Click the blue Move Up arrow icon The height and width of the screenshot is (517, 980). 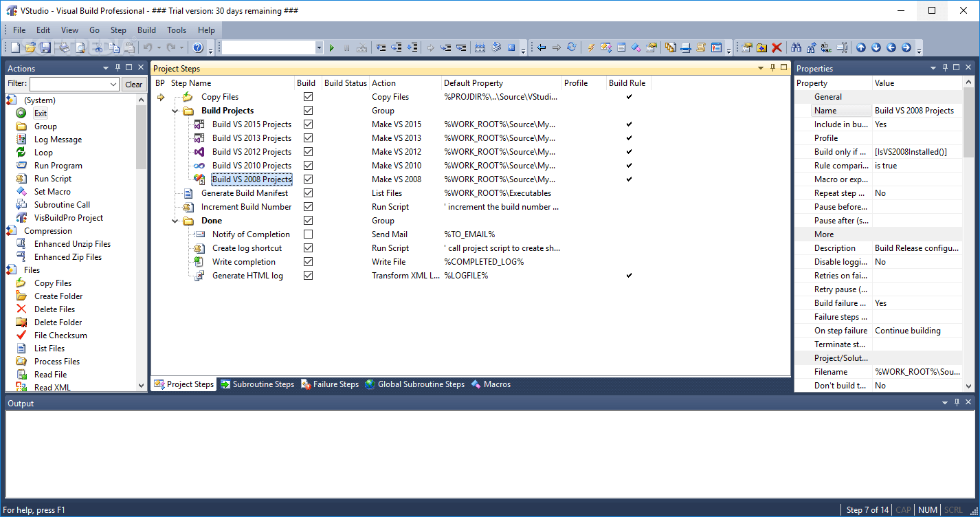[x=861, y=47]
